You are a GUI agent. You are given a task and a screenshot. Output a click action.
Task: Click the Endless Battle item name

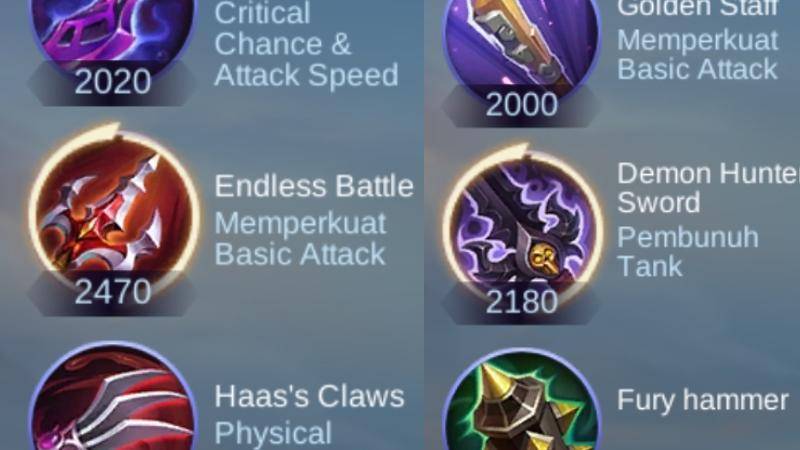(x=314, y=186)
